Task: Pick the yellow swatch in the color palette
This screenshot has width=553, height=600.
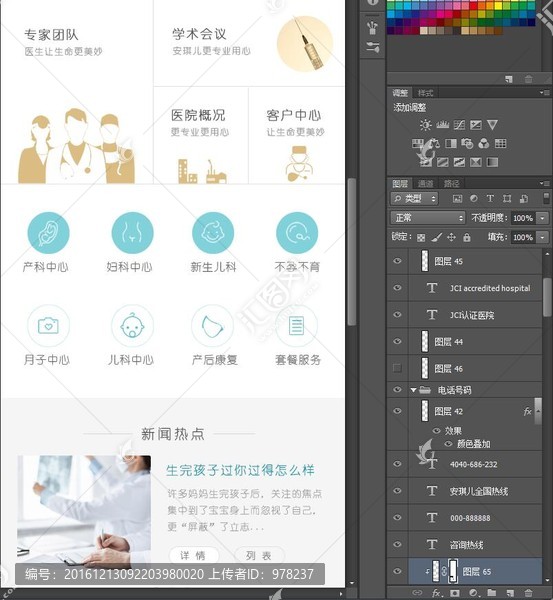Action: [x=498, y=6]
